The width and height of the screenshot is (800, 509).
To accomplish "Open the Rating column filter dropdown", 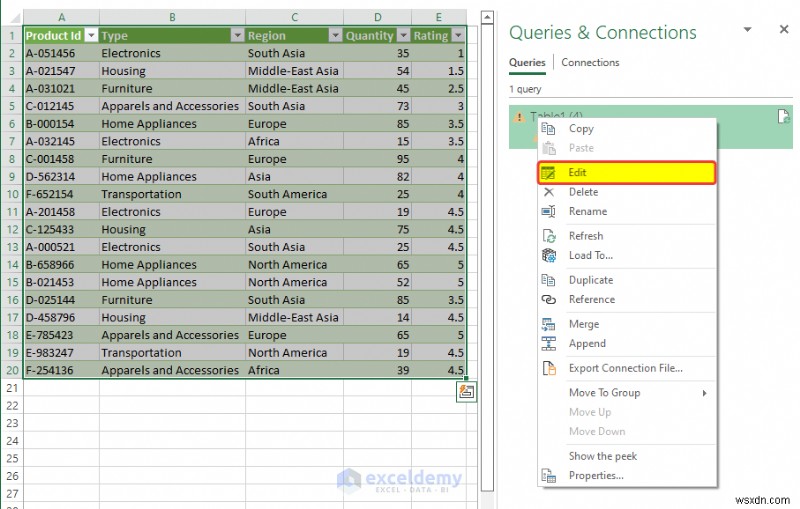I will (458, 35).
